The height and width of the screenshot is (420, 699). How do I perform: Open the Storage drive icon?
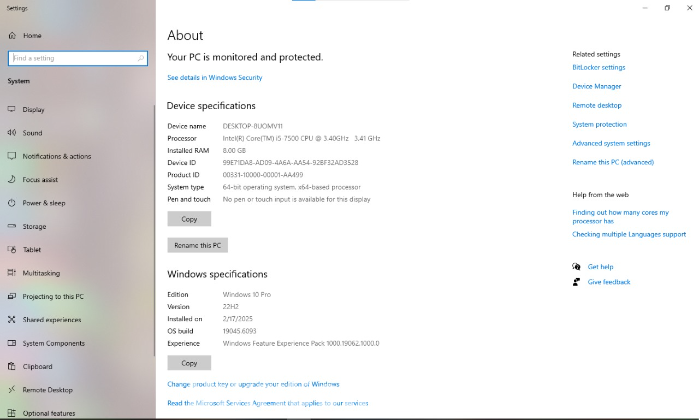coord(12,226)
